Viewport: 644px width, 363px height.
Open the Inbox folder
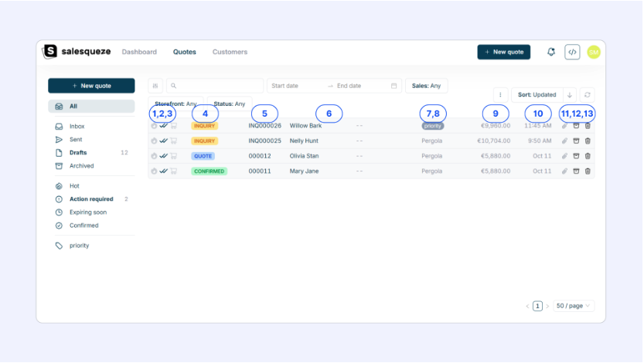[91, 127]
